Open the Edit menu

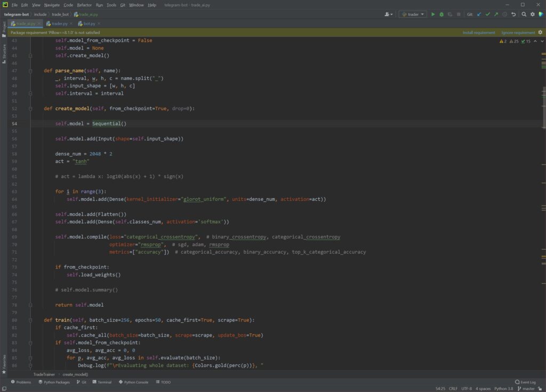(x=25, y=5)
